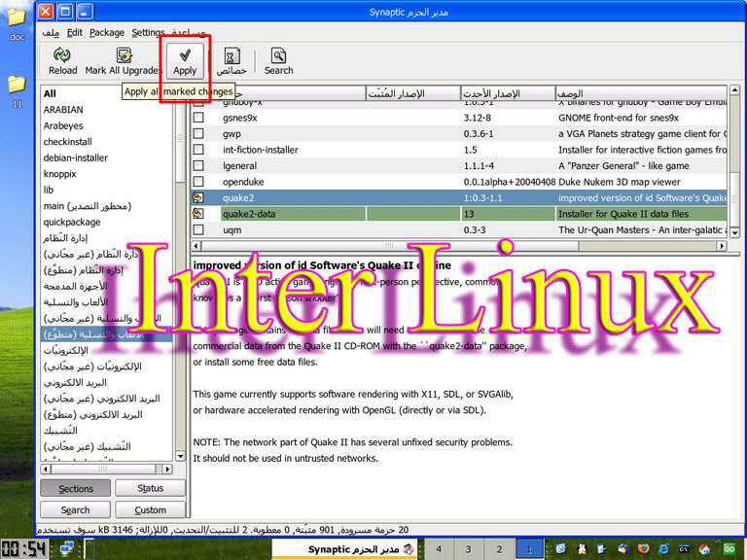Click the network computers icon in taskbar
This screenshot has height=560, width=747.
[67, 548]
